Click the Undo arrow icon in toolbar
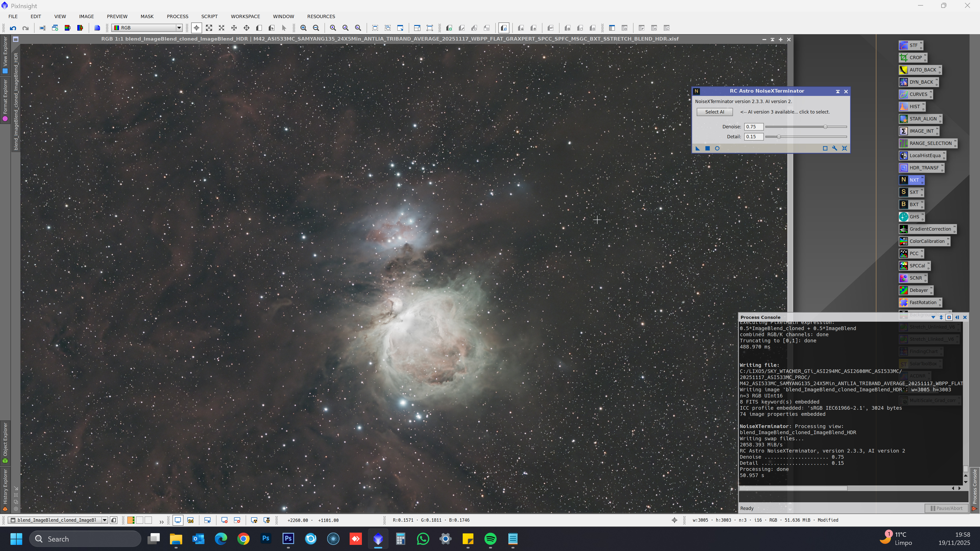This screenshot has width=980, height=551. (13, 28)
